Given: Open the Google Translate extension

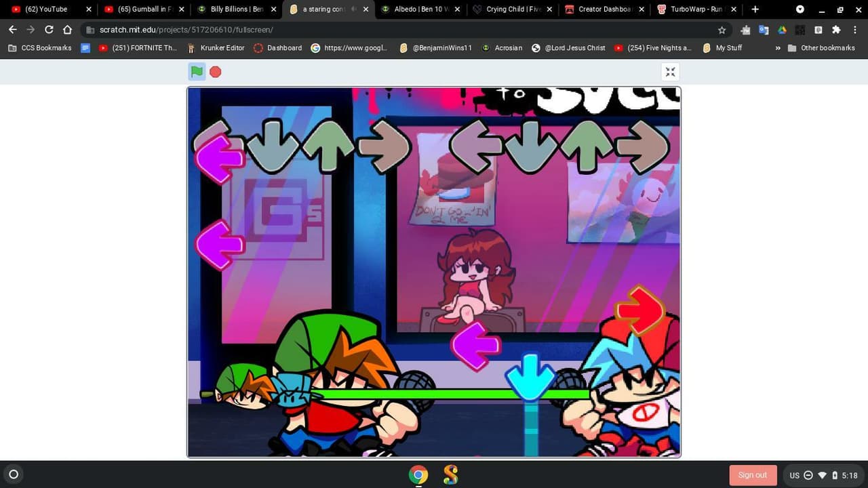Looking at the screenshot, I should click(x=764, y=30).
